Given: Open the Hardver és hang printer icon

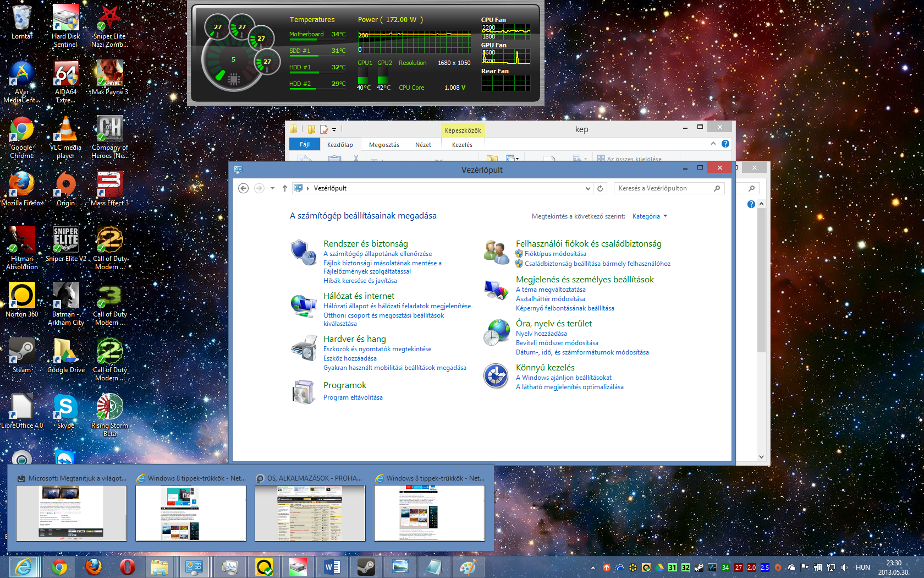Looking at the screenshot, I should [303, 348].
